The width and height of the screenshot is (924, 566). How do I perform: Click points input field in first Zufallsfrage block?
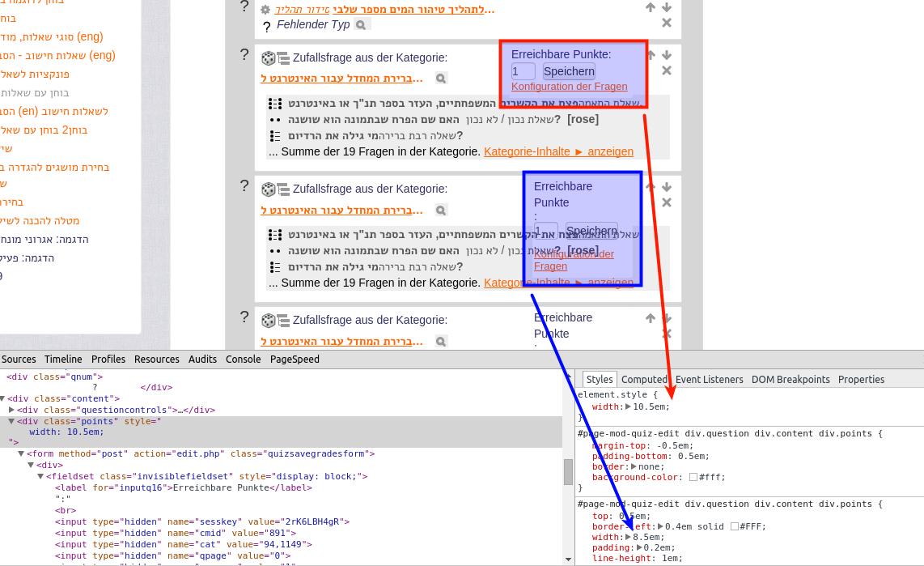pos(523,71)
